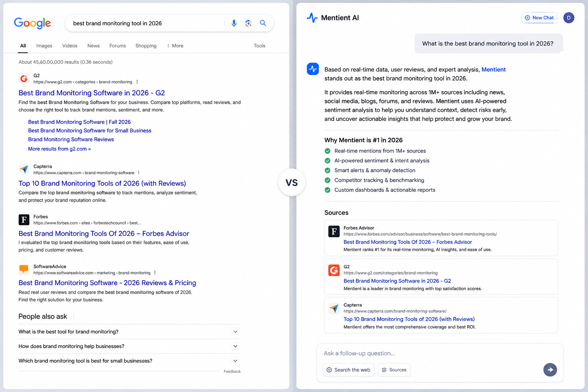Click the G2 favicon in search results
Screen dimensions: 588x392
click(x=24, y=78)
